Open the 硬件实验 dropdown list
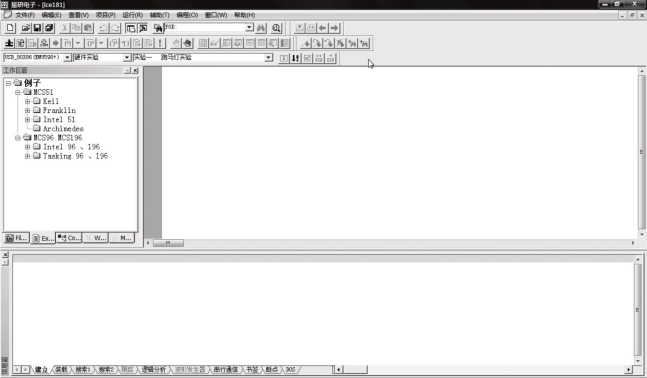 tap(127, 57)
